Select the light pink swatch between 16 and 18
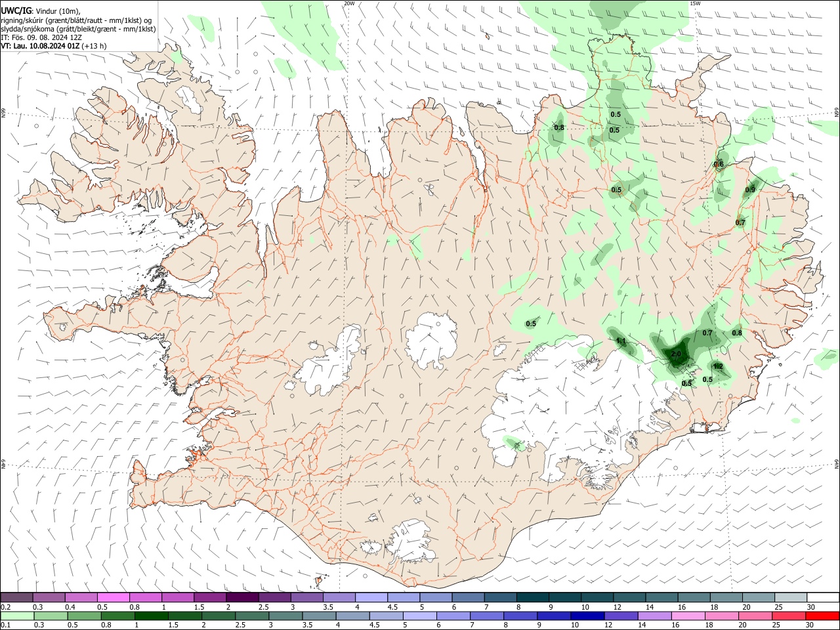This screenshot has height=630, width=840. pos(688,616)
